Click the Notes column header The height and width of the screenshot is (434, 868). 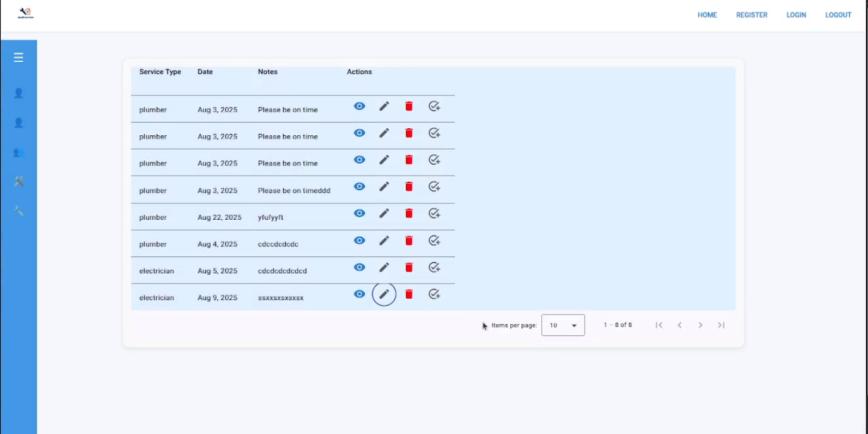[x=267, y=72]
